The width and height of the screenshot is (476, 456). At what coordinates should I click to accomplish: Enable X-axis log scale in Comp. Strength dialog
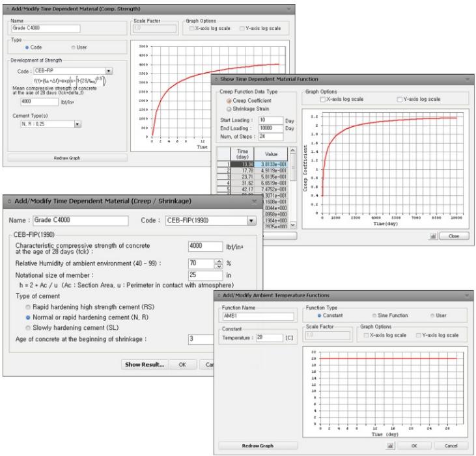pyautogui.click(x=191, y=28)
